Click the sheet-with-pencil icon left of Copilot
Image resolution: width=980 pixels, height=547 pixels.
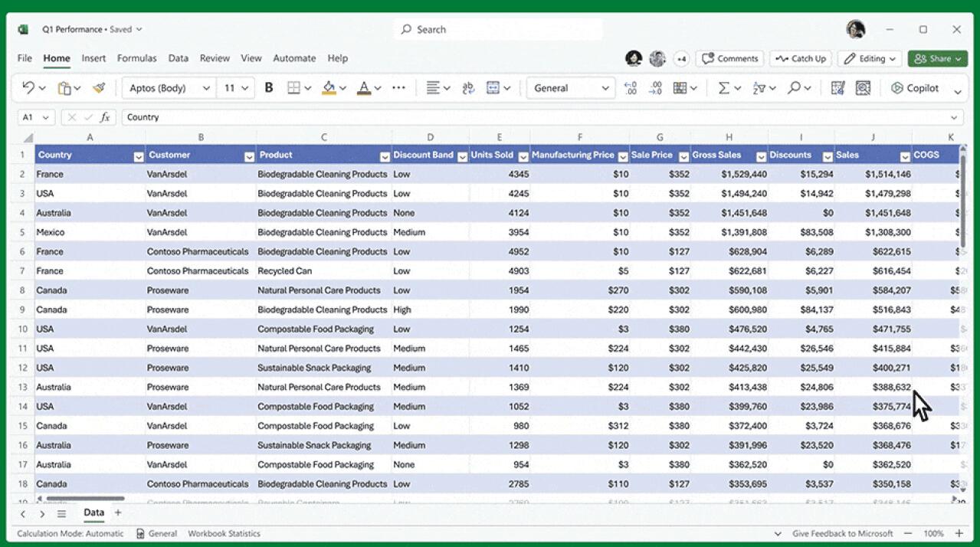(x=837, y=88)
